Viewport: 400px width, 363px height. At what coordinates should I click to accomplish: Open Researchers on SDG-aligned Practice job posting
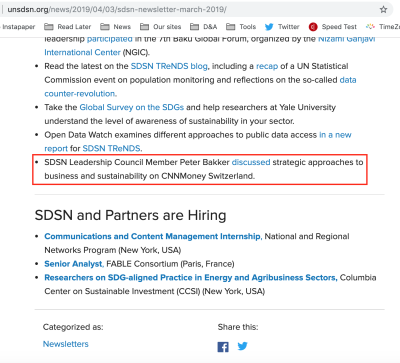click(191, 278)
